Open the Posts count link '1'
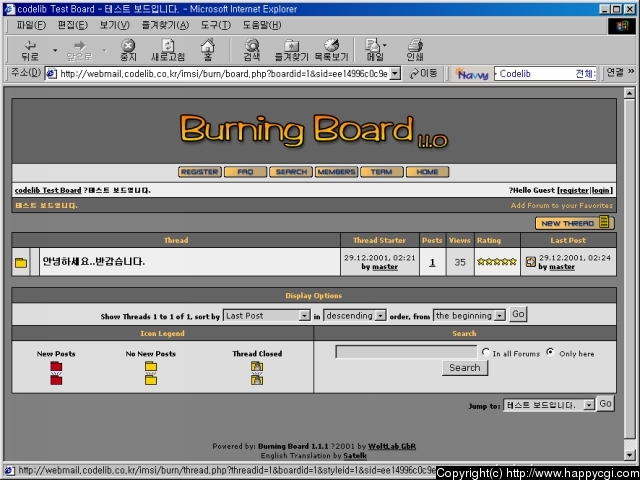The height and width of the screenshot is (480, 640). (432, 262)
